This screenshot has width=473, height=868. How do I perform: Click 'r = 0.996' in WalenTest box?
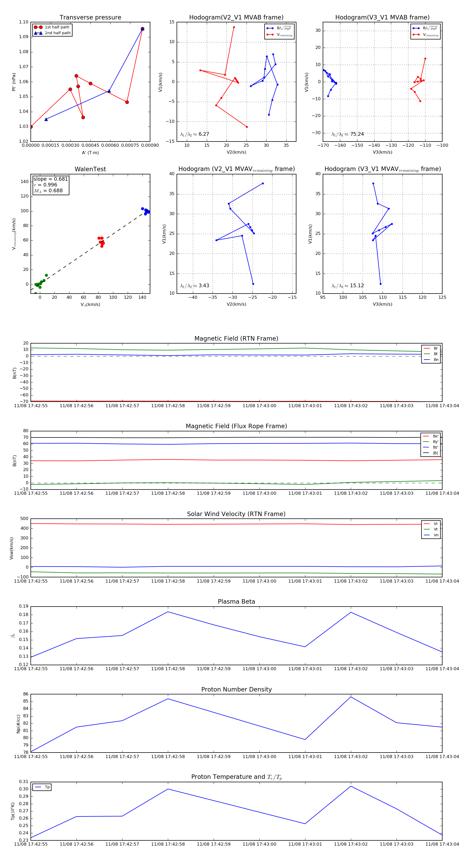[45, 185]
